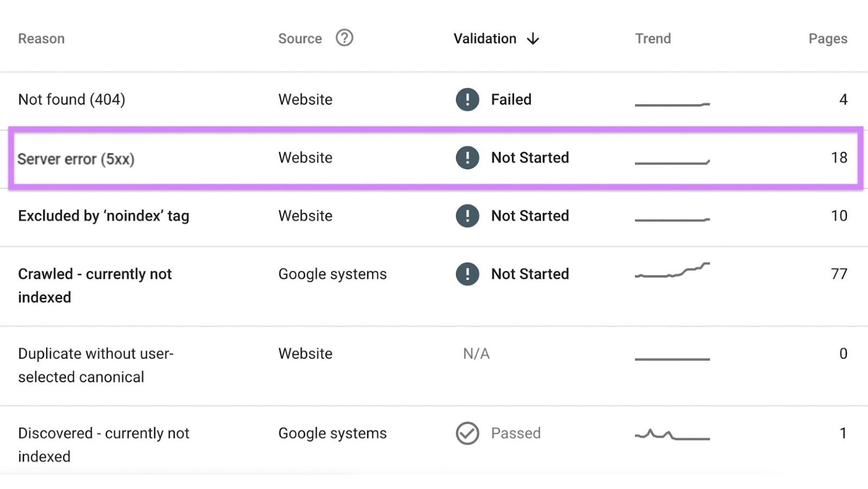This screenshot has height=489, width=868.
Task: Open the Not found (404) trend sparkline
Action: point(672,104)
